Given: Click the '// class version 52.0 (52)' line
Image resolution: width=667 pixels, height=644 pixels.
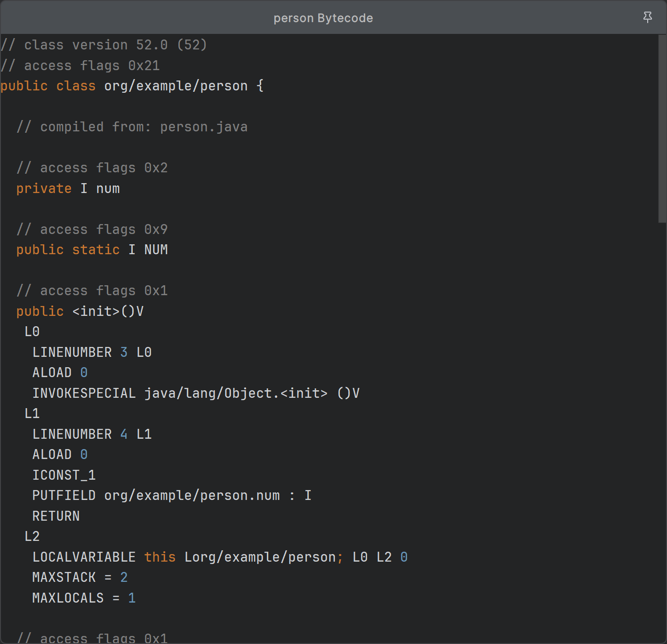Looking at the screenshot, I should click(x=104, y=45).
